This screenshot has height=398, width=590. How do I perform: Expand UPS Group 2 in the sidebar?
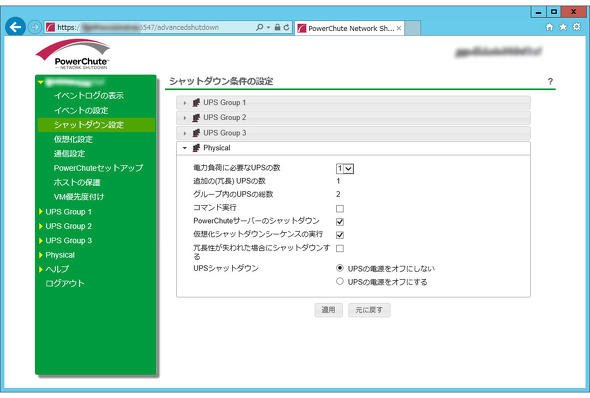41,226
